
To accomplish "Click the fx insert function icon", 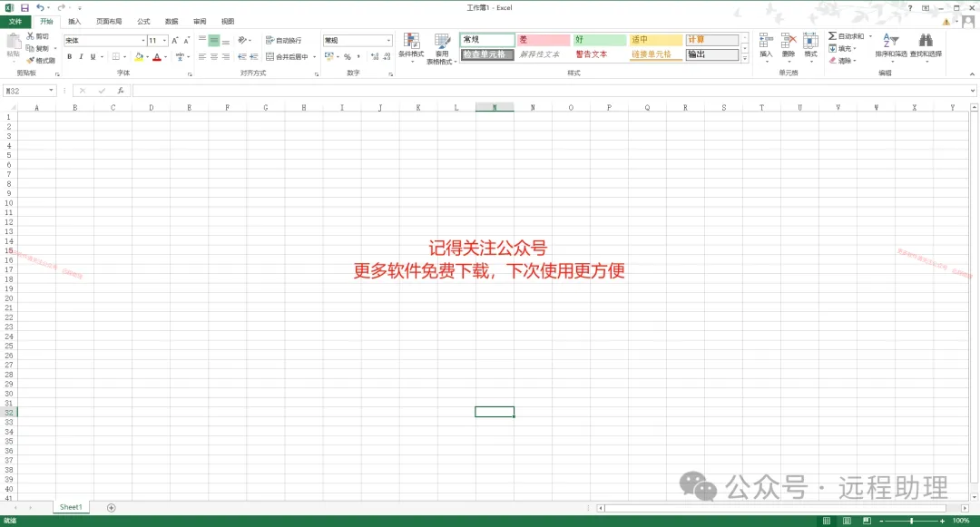I will pos(120,91).
